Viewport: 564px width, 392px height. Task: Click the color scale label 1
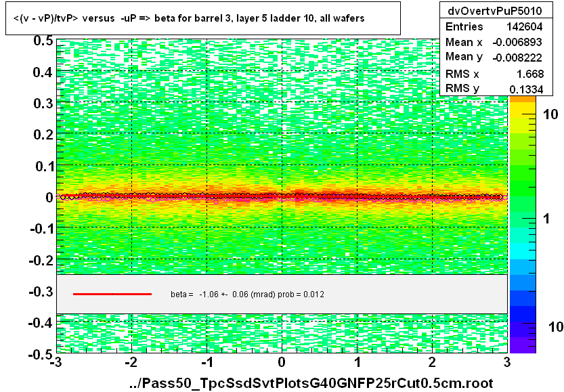click(x=547, y=219)
